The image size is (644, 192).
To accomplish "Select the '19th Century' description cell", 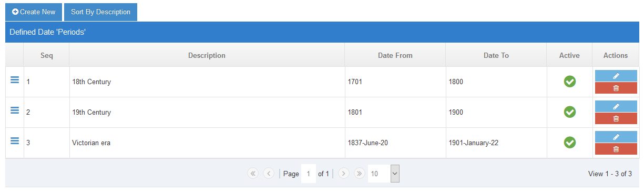I will 207,112.
